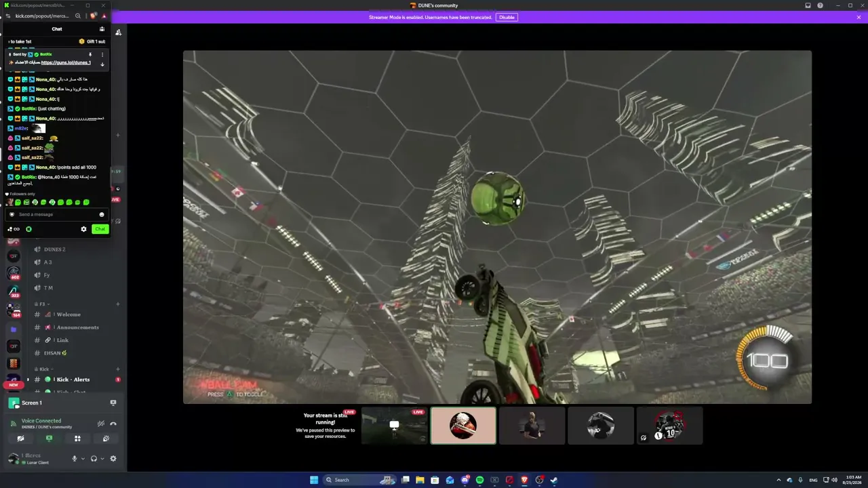Toggle noise suppression beside Voice Connected

pos(101,424)
